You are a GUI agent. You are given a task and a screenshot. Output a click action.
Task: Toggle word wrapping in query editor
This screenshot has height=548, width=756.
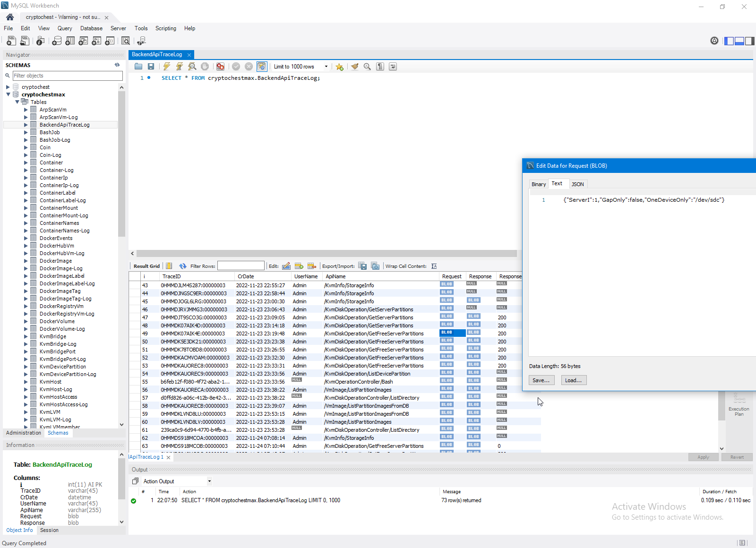click(393, 67)
